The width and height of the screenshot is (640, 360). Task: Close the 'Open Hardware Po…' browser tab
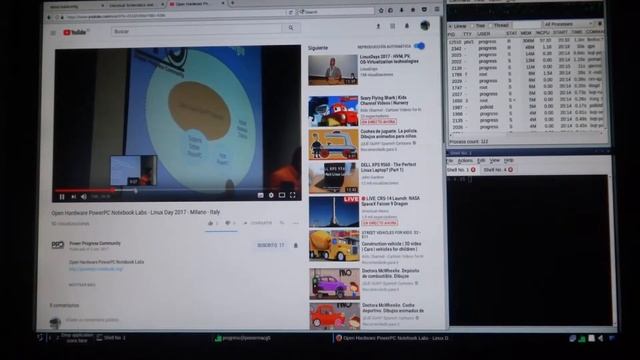[223, 3]
